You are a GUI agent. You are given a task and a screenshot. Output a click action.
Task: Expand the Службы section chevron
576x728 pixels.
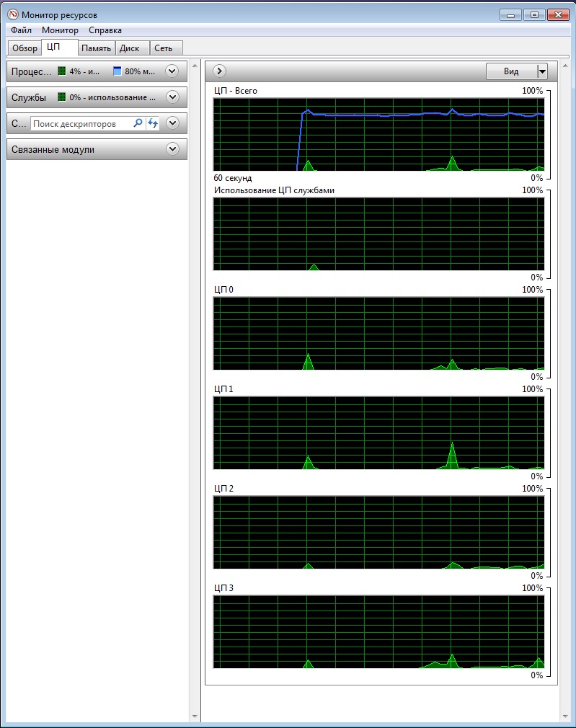pyautogui.click(x=172, y=97)
